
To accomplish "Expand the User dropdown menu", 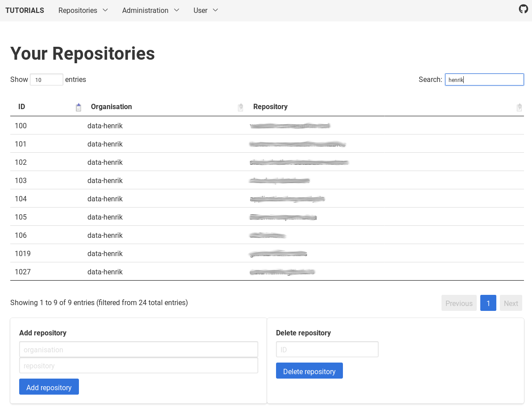I will click(206, 10).
